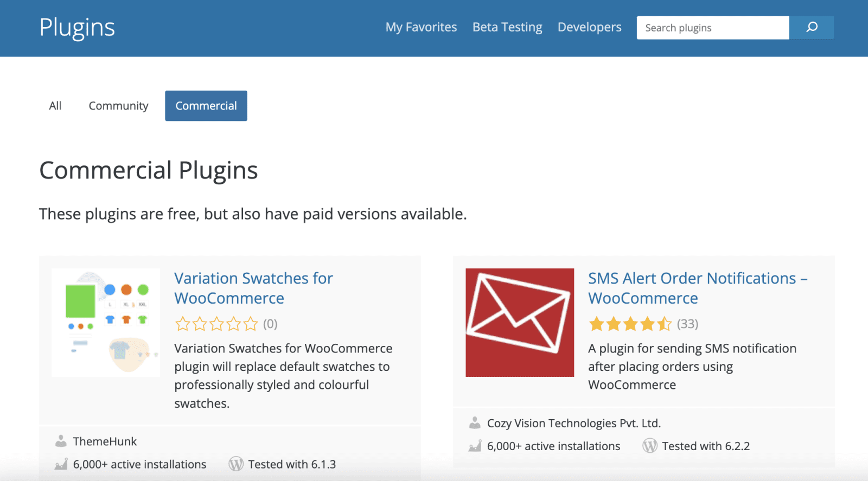Click the magnifying glass search button
The image size is (868, 481).
812,28
